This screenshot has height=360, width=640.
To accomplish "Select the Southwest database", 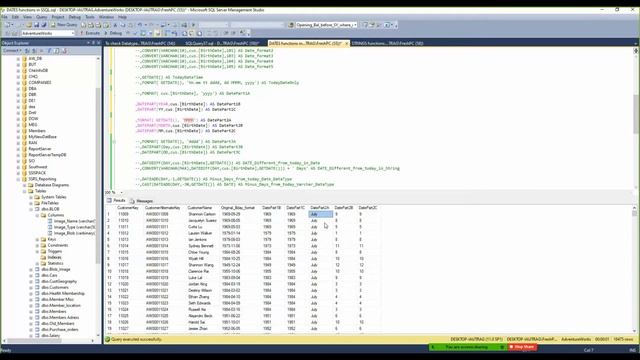I will coord(38,167).
